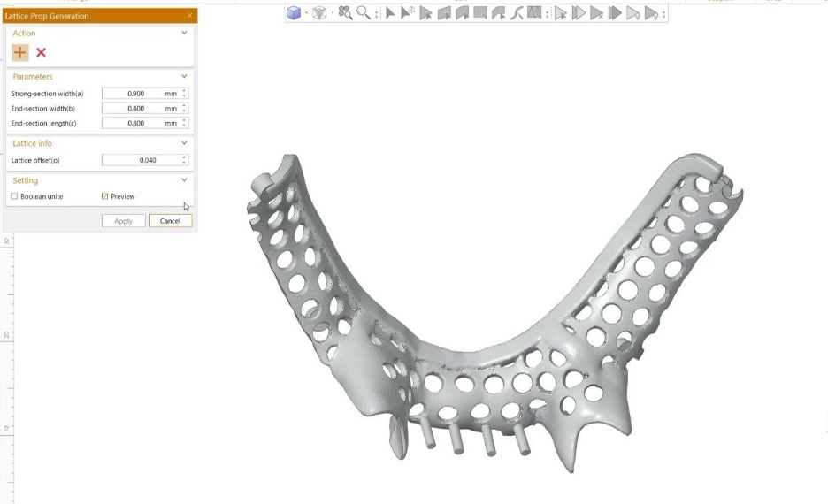Collapse the Action section chevron
This screenshot has width=828, height=504.
[x=184, y=33]
